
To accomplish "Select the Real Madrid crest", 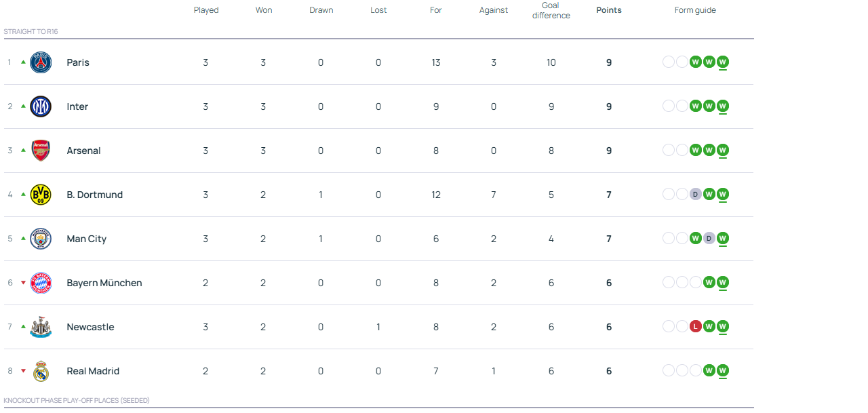I will click(x=41, y=371).
